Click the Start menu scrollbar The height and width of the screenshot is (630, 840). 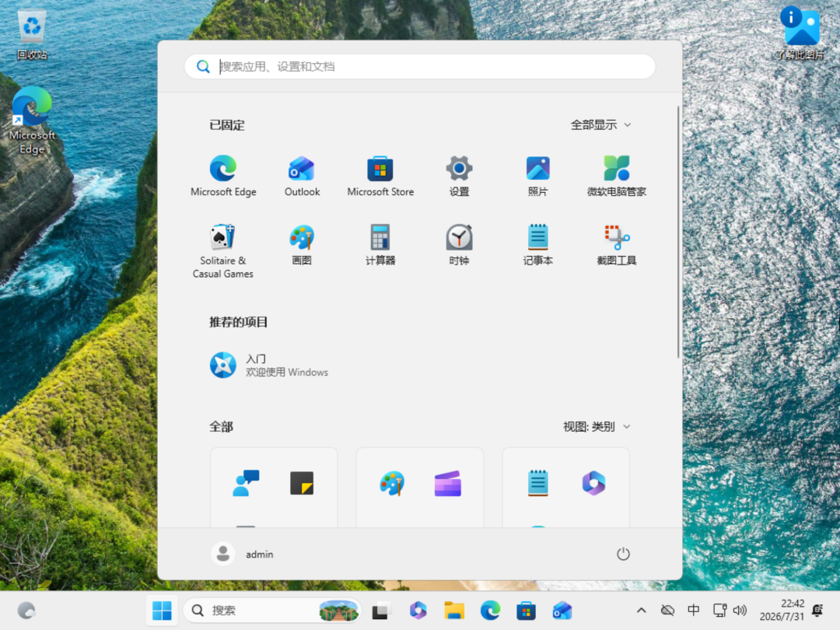[677, 232]
